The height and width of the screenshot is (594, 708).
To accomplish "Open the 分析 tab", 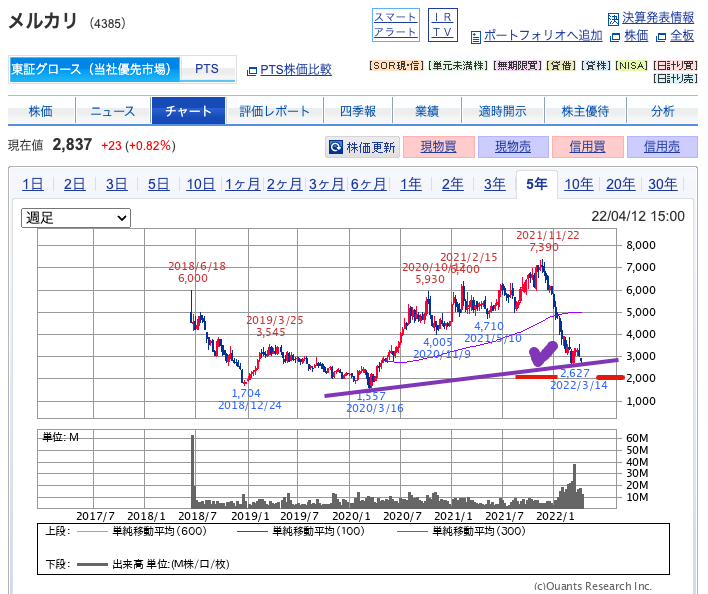I will (662, 111).
